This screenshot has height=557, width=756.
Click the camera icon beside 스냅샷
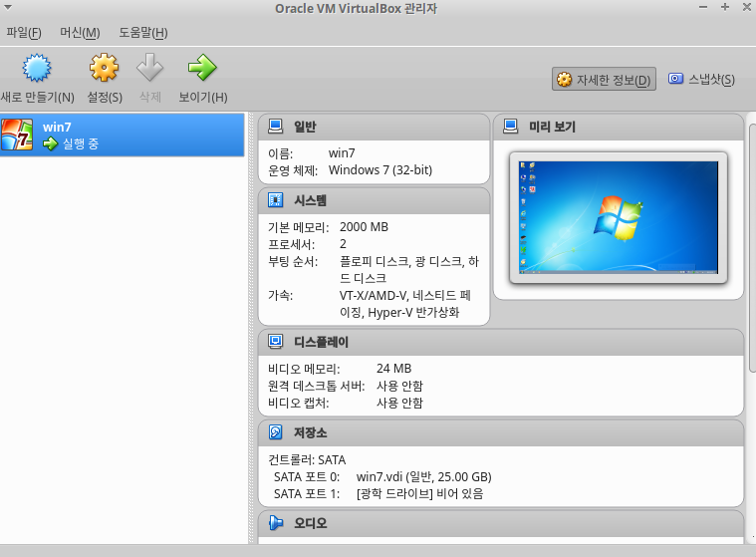pos(675,79)
